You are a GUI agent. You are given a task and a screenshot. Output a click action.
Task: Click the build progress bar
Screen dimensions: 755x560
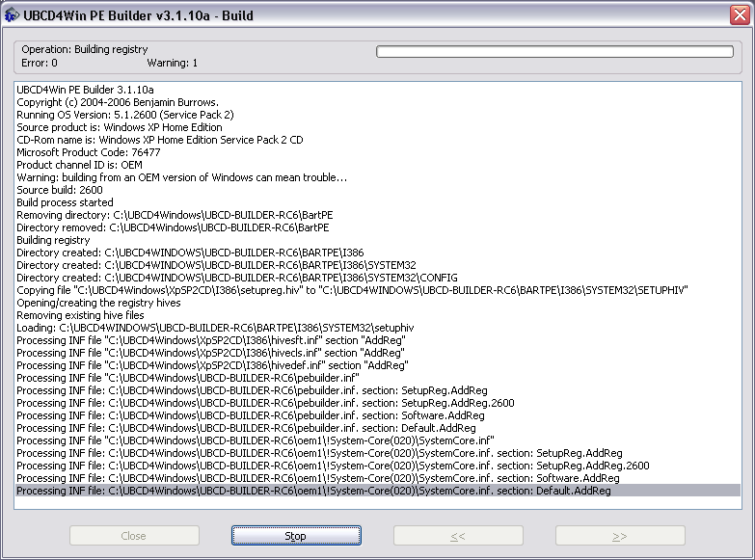point(553,52)
